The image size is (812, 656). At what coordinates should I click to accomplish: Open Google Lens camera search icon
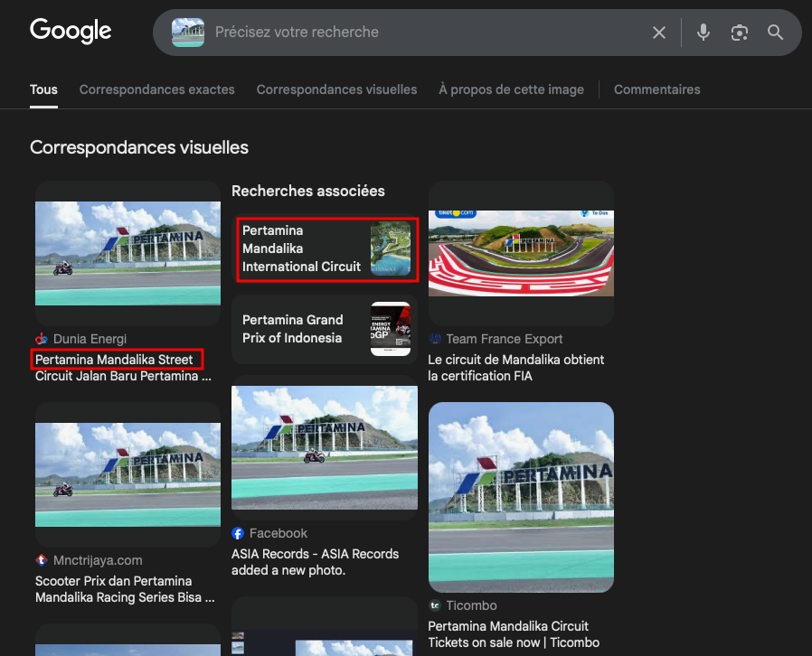coord(740,33)
